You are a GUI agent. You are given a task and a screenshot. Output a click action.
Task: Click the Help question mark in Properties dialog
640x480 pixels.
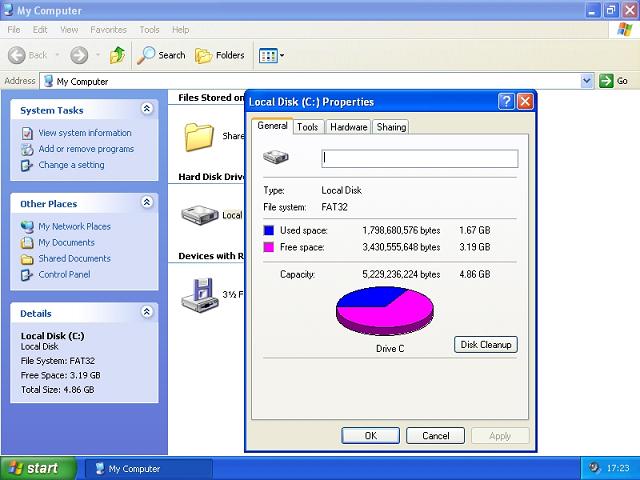[x=506, y=101]
